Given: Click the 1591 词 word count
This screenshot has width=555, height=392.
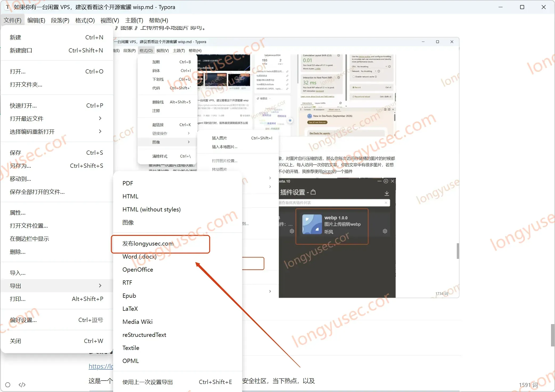Looking at the screenshot, I should pos(528,385).
